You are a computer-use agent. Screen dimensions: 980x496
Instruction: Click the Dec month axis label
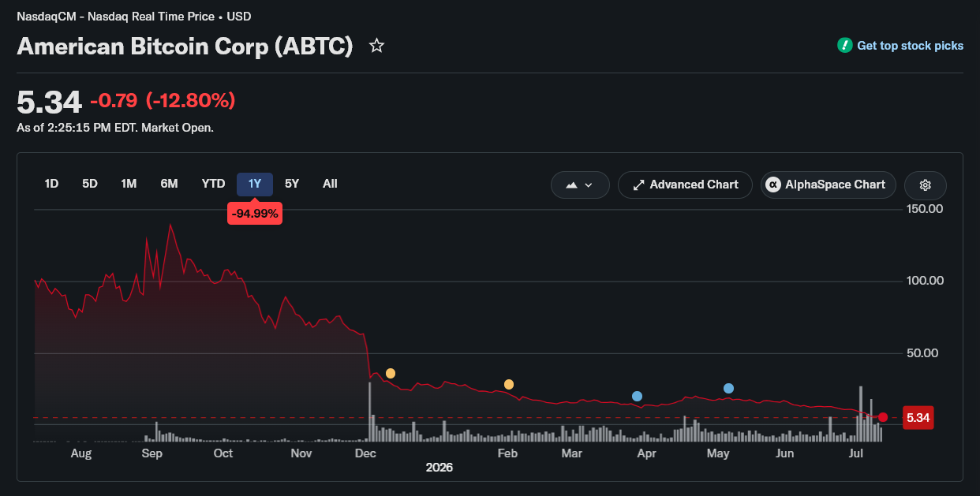tap(365, 453)
